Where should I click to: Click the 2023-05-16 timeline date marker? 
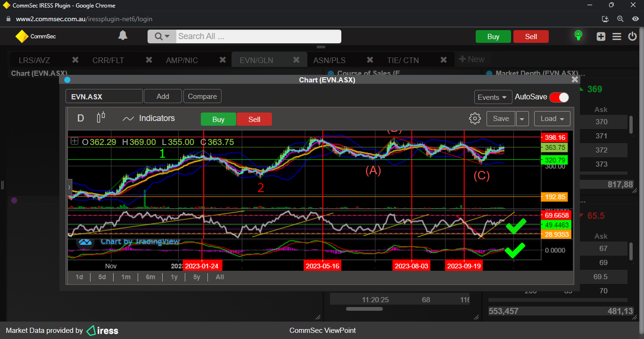tap(322, 266)
